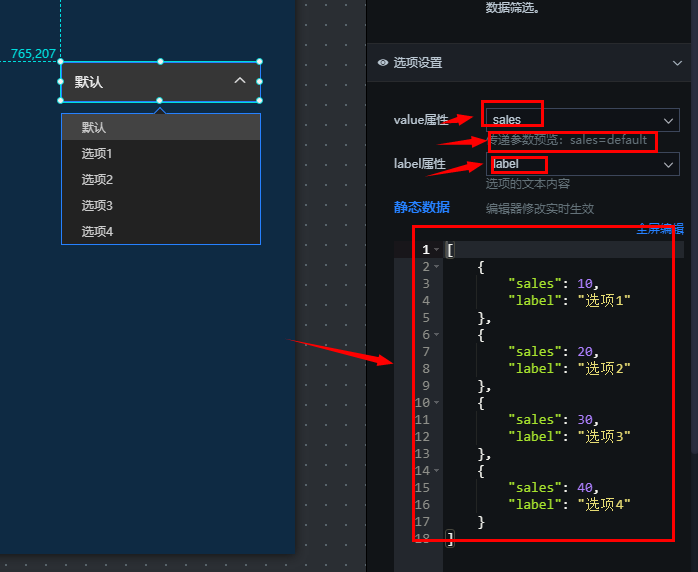Click the 静态数据 label link
The image size is (698, 572).
click(422, 207)
